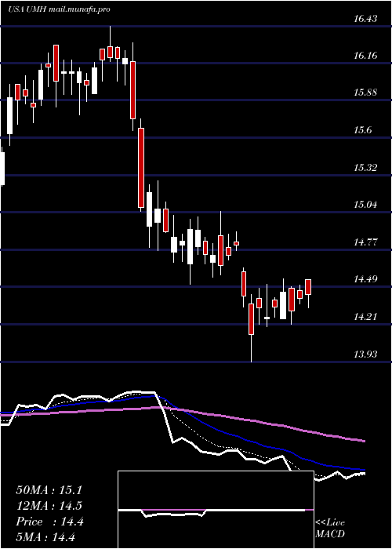Click the 15.6 price axis label

coord(362,130)
